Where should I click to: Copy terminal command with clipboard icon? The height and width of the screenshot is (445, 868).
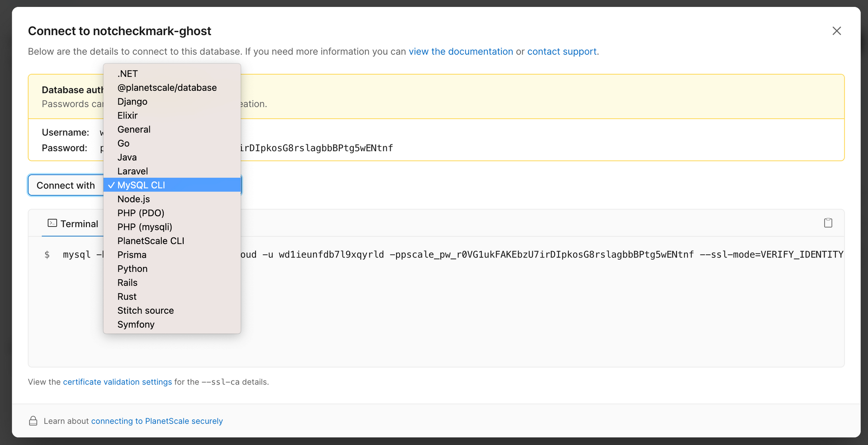tap(828, 223)
